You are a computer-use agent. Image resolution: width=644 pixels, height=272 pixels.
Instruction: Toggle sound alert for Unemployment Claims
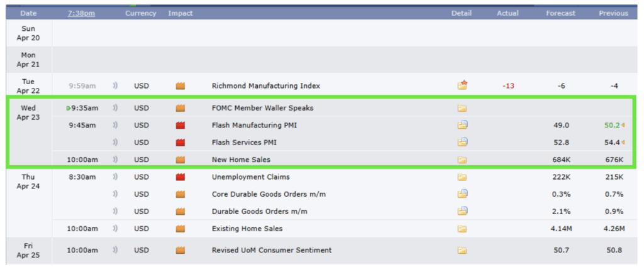(x=115, y=177)
